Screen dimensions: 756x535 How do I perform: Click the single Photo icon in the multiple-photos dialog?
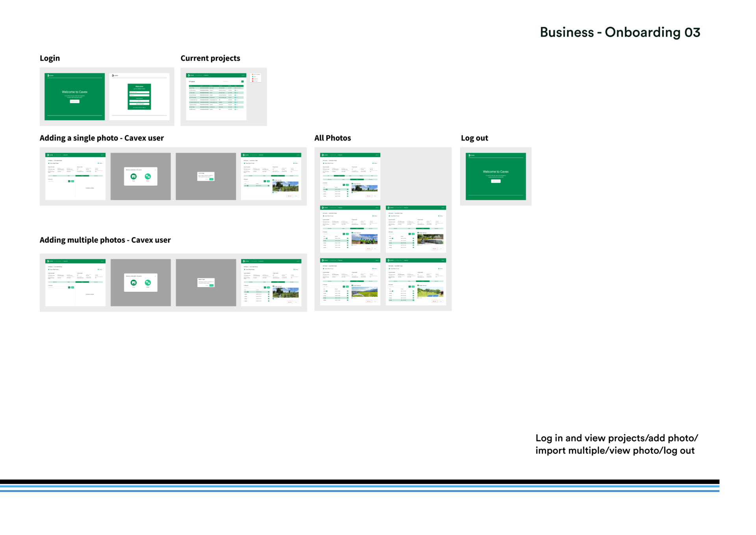tap(133, 282)
